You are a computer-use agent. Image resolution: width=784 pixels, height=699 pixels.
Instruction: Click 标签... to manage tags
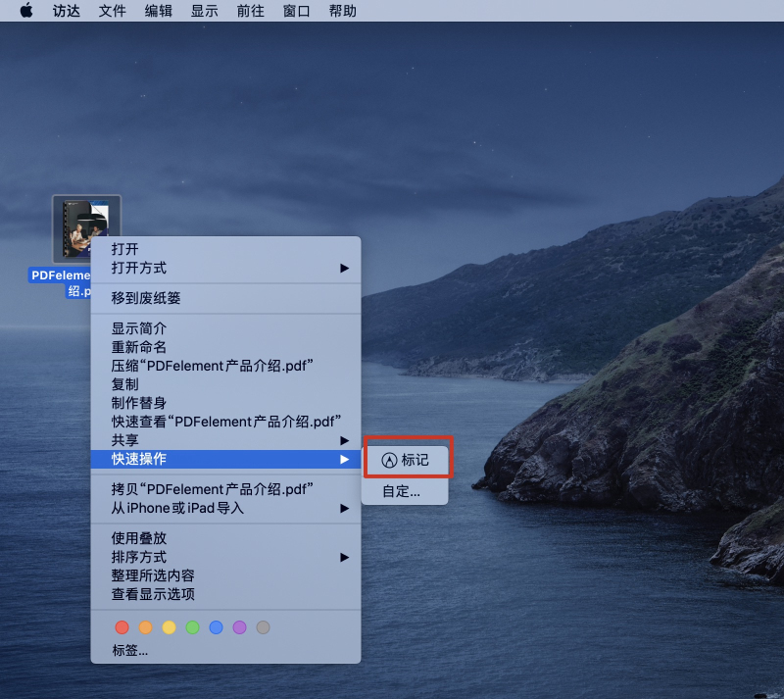tap(128, 649)
